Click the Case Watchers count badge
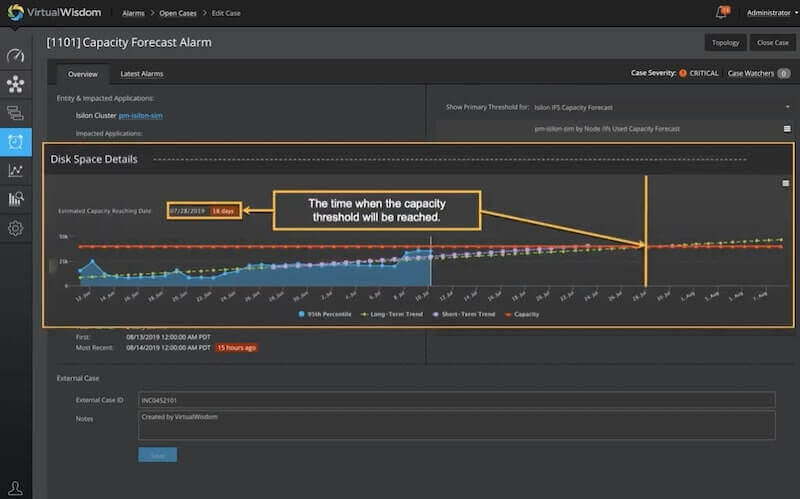The image size is (800, 499). [x=784, y=73]
